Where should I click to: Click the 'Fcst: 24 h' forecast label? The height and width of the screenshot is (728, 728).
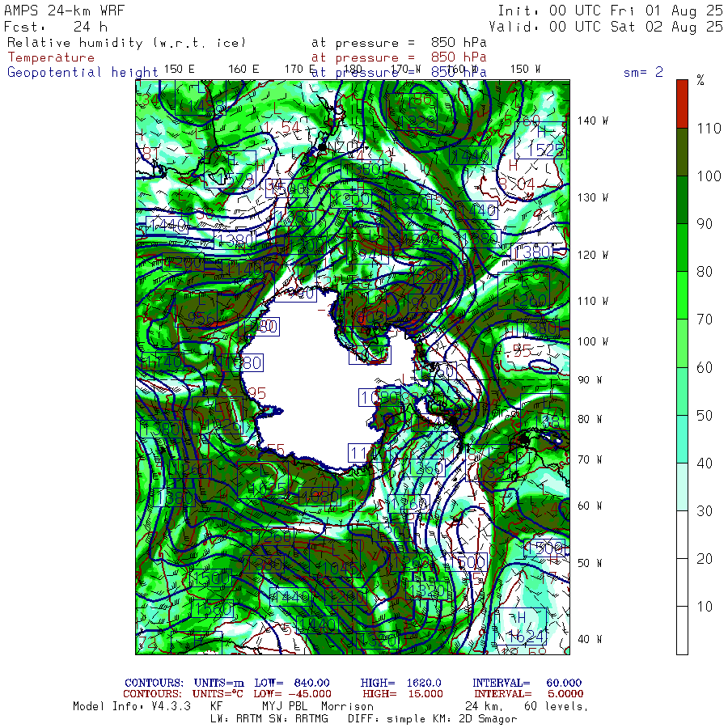click(56, 27)
